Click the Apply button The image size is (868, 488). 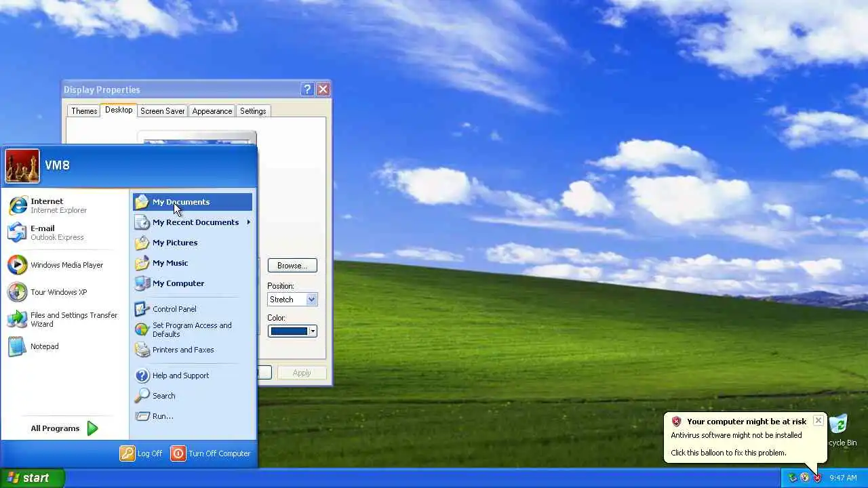click(x=302, y=373)
